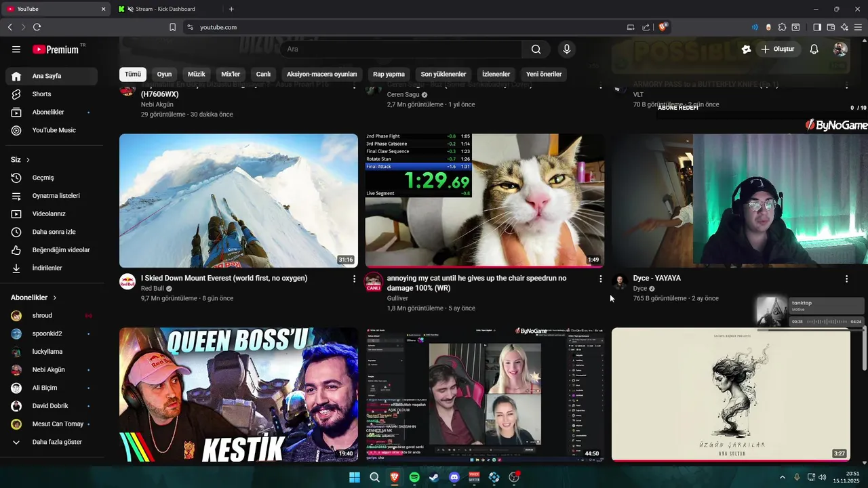Expand the Siz section chevron
Image resolution: width=868 pixels, height=488 pixels.
28,160
